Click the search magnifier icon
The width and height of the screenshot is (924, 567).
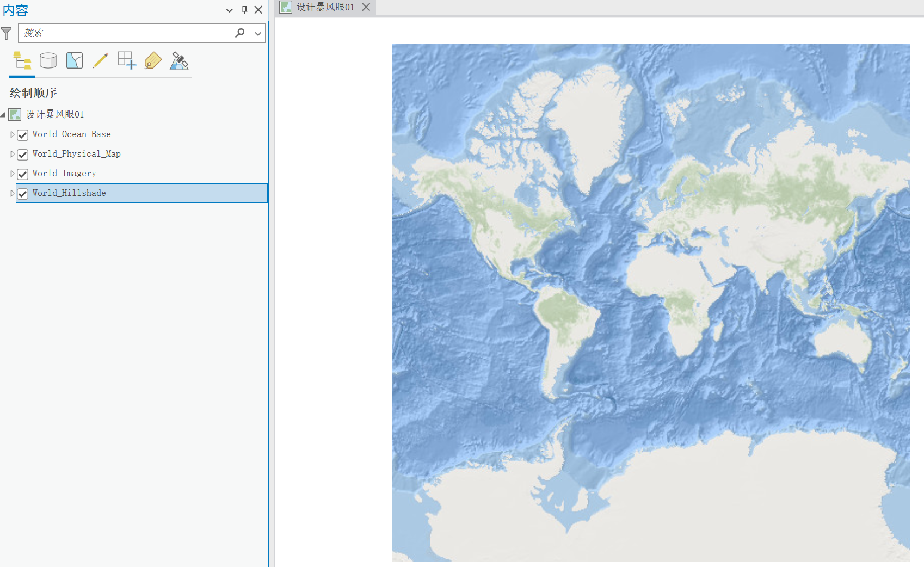(240, 33)
